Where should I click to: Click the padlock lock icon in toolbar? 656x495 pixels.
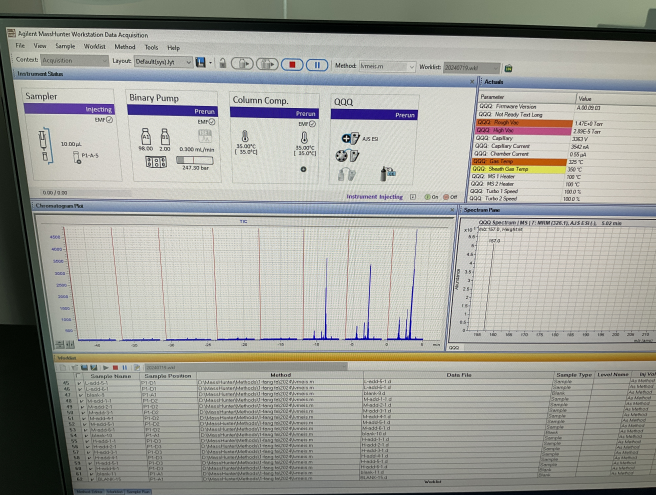click(x=223, y=63)
